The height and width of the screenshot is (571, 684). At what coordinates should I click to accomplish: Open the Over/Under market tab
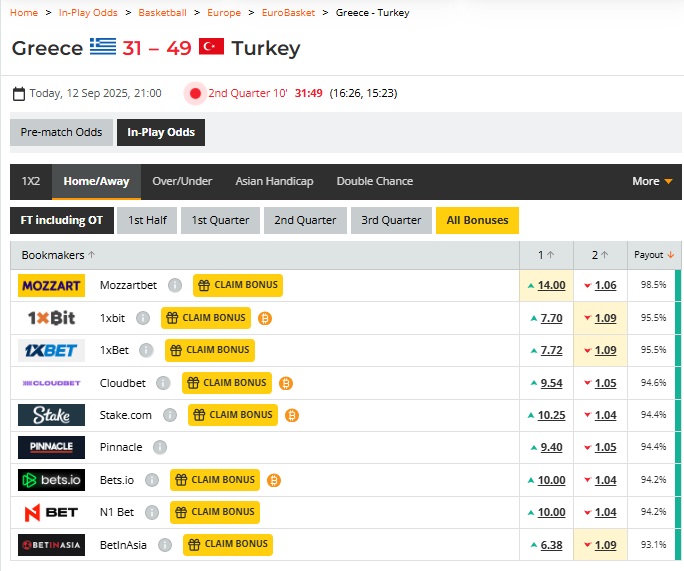[x=182, y=181]
